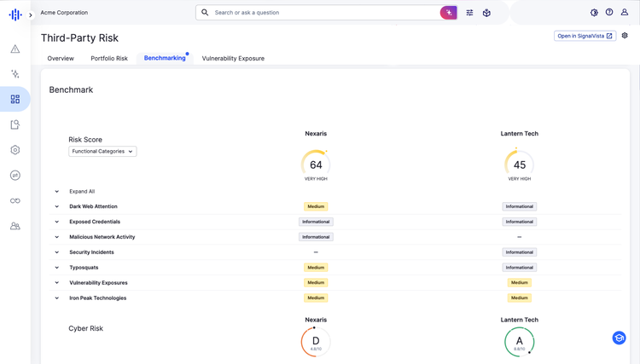Open the user profile icon

(625, 12)
